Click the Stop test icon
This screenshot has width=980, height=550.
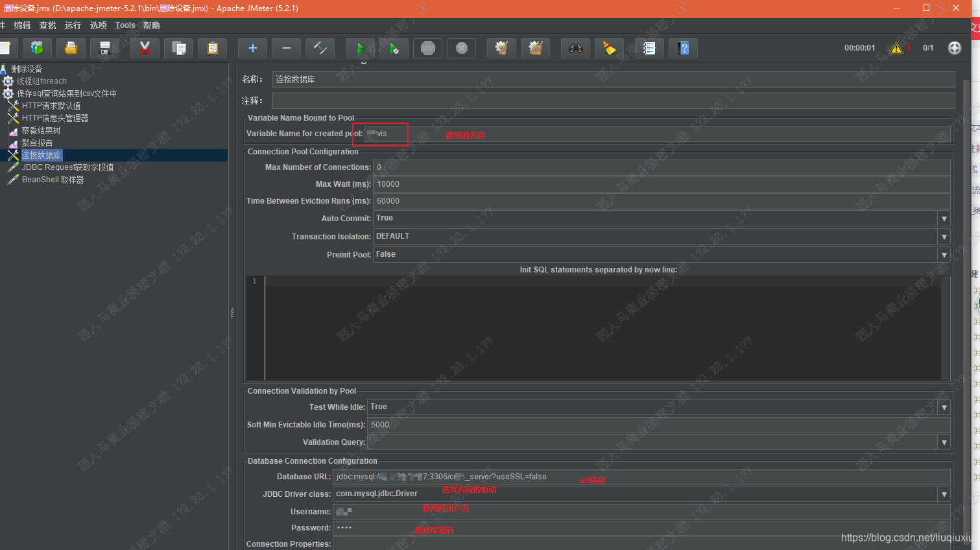pos(427,48)
